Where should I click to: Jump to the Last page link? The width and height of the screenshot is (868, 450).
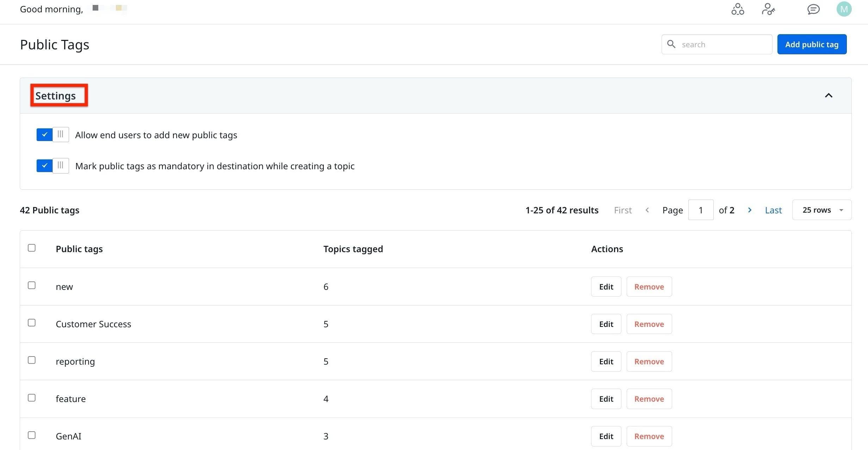[773, 210]
